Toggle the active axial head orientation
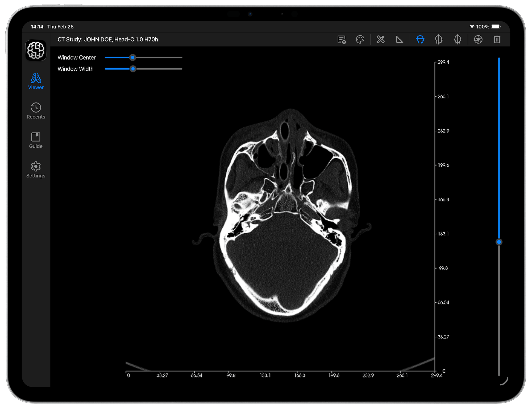The height and width of the screenshot is (408, 532). click(x=419, y=40)
